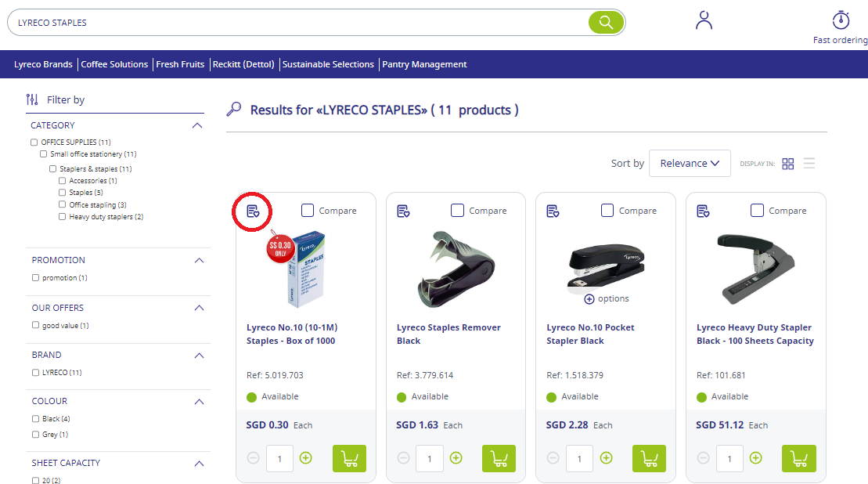868x484 pixels.
Task: Check the LYRECO brand filter
Action: [x=35, y=373]
